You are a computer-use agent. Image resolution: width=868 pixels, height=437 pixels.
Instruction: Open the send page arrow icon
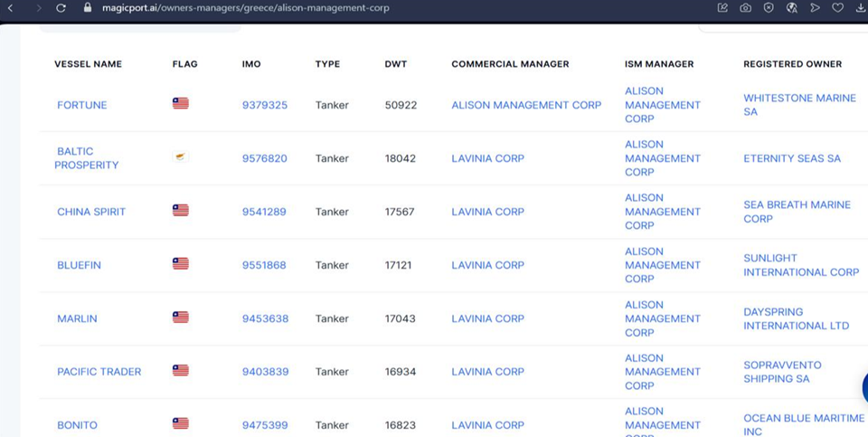[815, 8]
